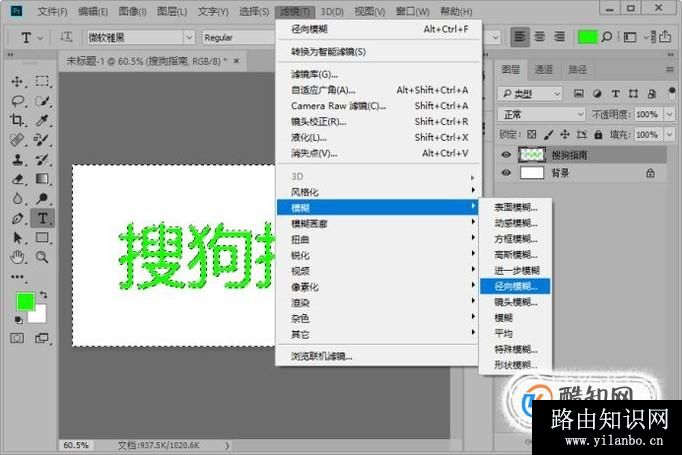This screenshot has width=682, height=455.
Task: Toggle lock position
Action: click(x=565, y=134)
